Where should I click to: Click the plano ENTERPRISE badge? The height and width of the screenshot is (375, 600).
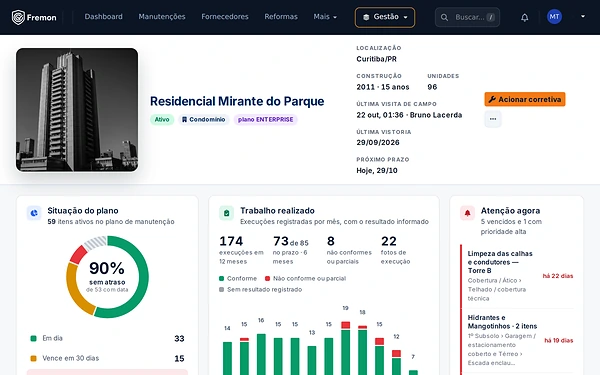(266, 119)
